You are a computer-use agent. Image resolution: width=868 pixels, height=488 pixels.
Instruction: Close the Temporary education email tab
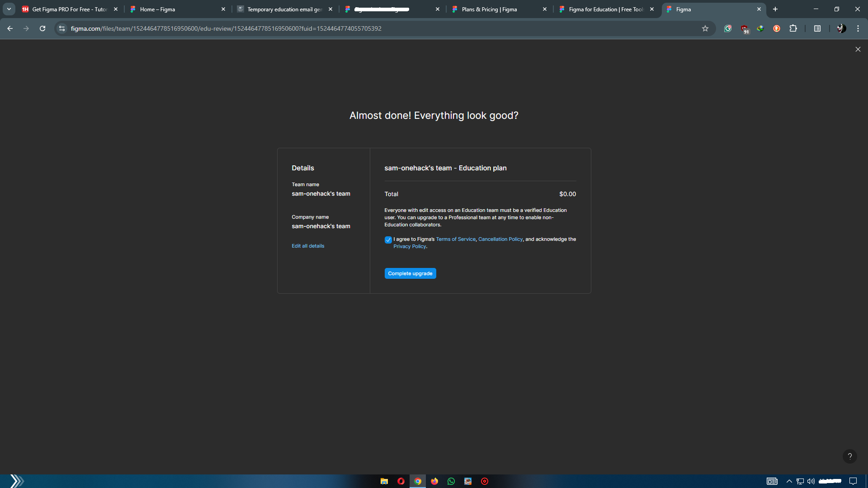point(330,9)
